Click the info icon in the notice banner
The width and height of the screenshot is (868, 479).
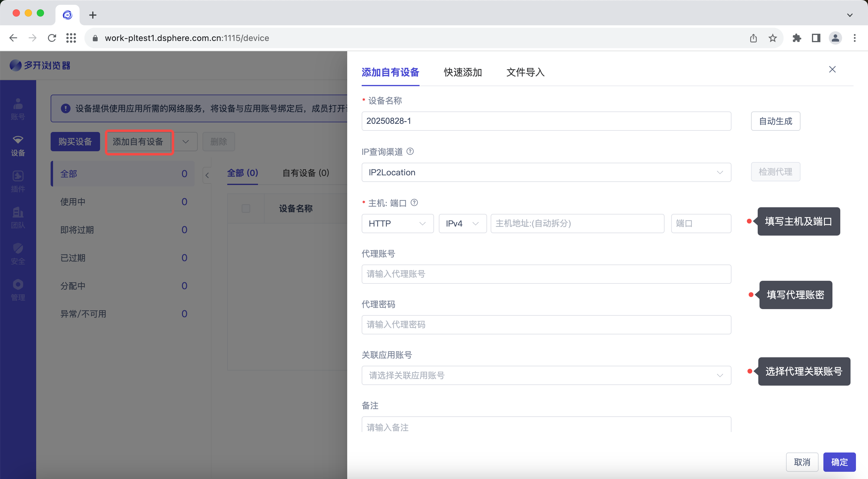pyautogui.click(x=65, y=108)
